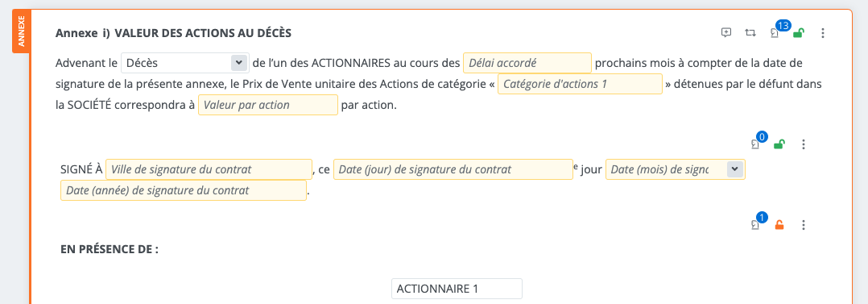Open the Décès dropdown
Image resolution: width=868 pixels, height=304 pixels.
[x=184, y=63]
